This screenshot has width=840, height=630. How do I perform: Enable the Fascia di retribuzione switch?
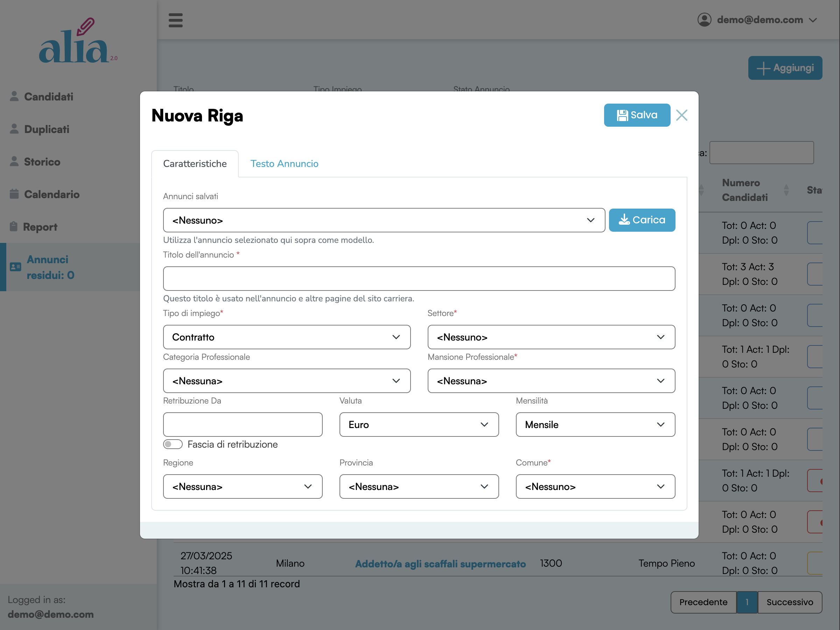coord(173,444)
